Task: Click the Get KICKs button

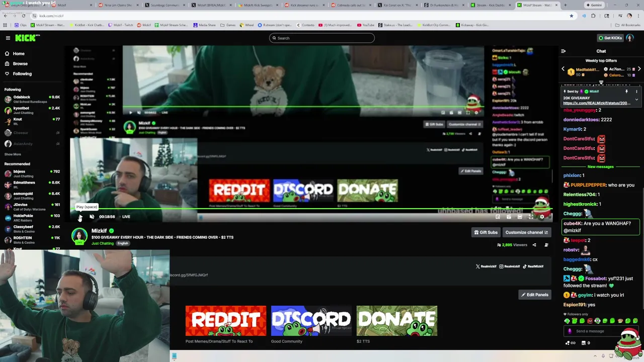Action: click(x=610, y=38)
